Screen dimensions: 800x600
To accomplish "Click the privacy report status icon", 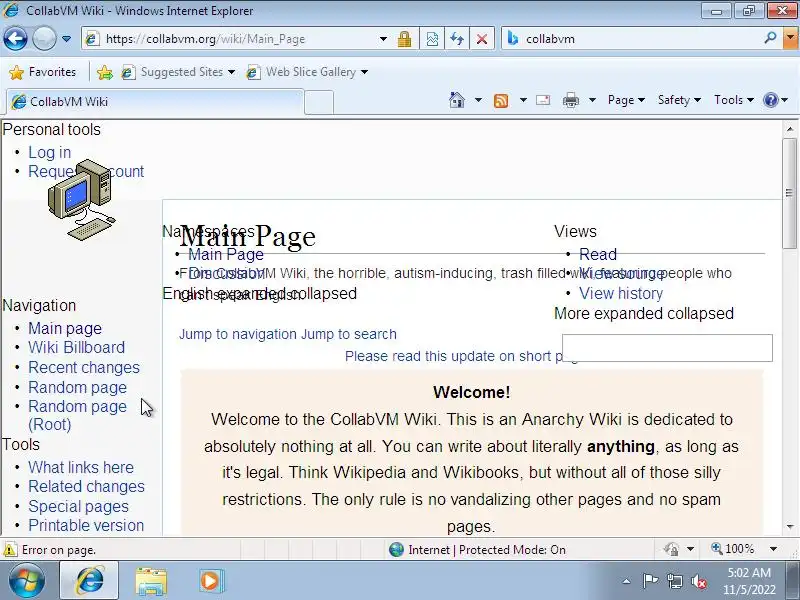I will coord(671,549).
